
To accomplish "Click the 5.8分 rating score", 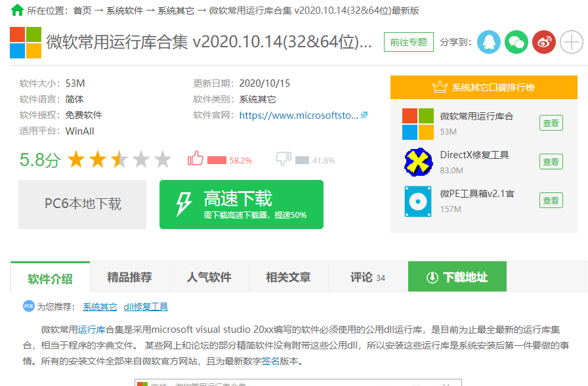I will point(40,160).
